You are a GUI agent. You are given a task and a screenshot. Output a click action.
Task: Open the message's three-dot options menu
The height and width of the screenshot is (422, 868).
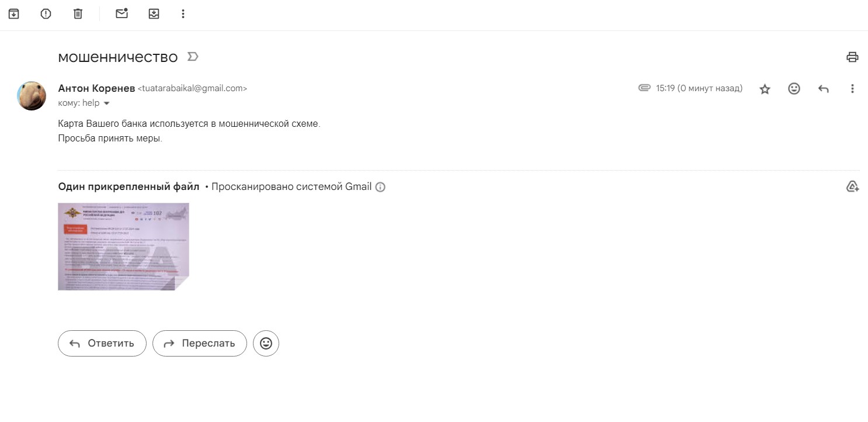pyautogui.click(x=852, y=89)
